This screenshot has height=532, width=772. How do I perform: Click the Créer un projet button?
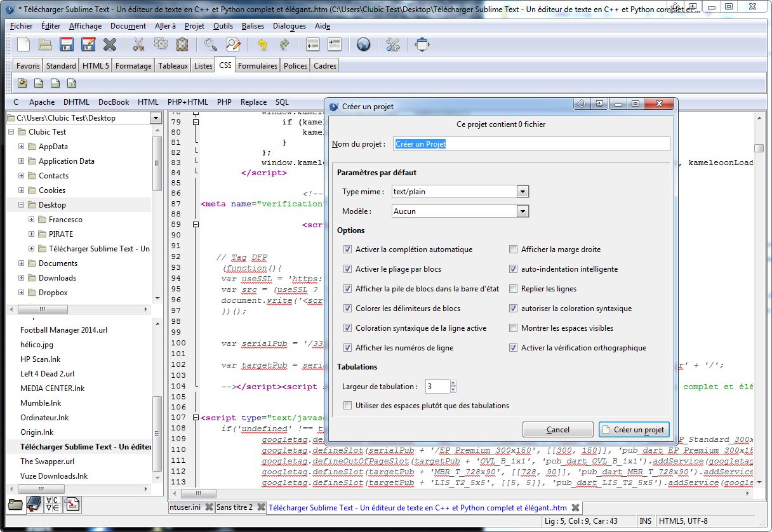[634, 430]
